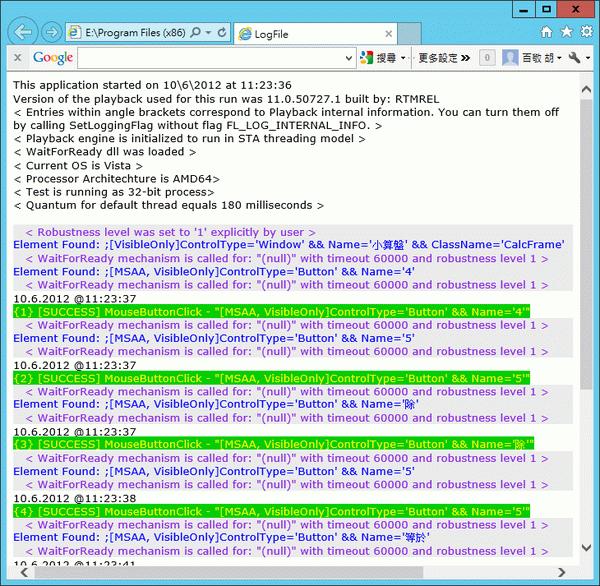Viewport: 600px width, 586px height.
Task: Click the timestamp 10.6.2012 @11:23:38
Action: pyautogui.click(x=75, y=498)
